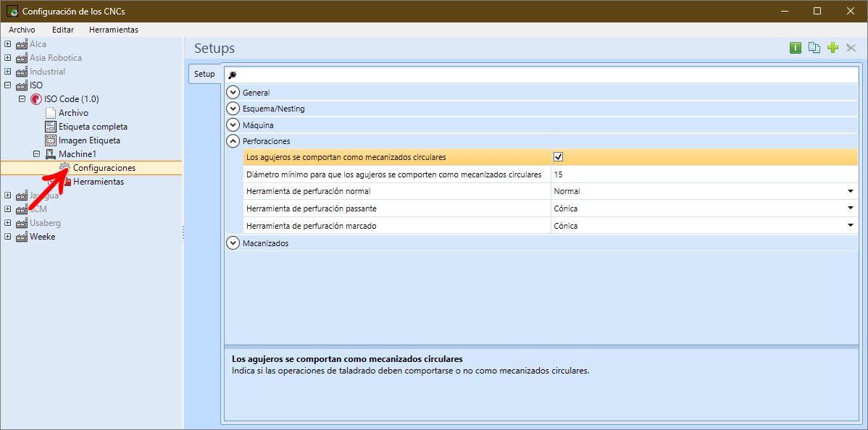Expand the Jaragua tree node
This screenshot has height=430, width=868.
pyautogui.click(x=8, y=195)
